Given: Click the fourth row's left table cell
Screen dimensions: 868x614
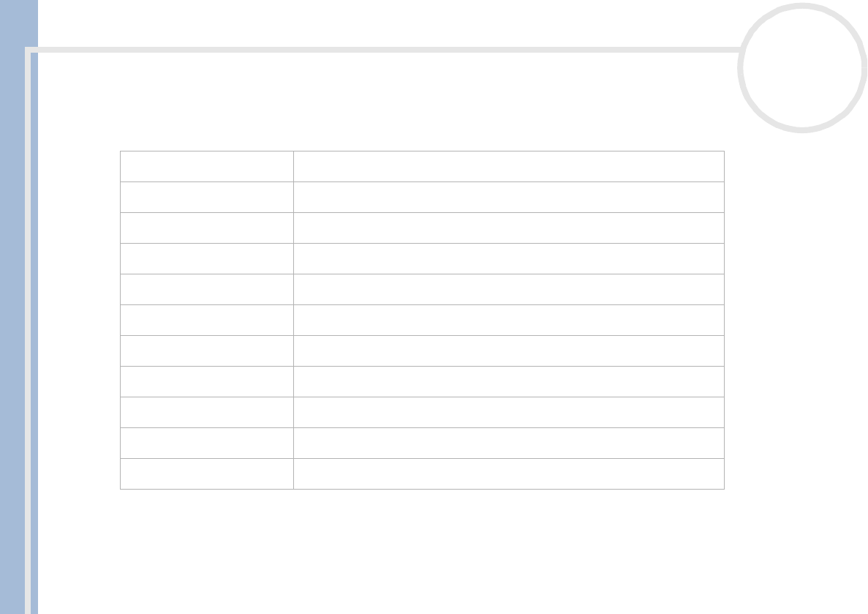Looking at the screenshot, I should point(206,258).
